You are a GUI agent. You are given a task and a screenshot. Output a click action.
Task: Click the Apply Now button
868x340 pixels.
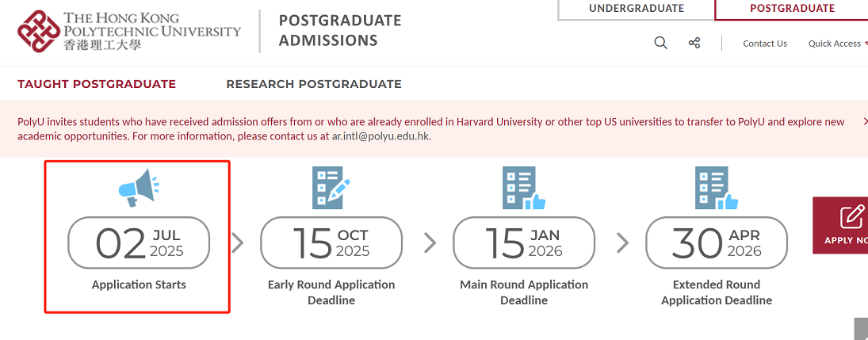click(x=840, y=225)
